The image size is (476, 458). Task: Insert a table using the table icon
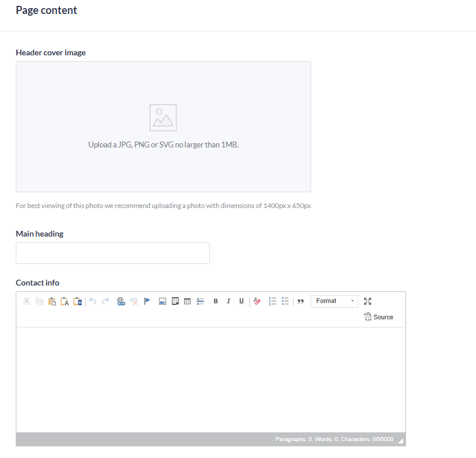pyautogui.click(x=188, y=301)
